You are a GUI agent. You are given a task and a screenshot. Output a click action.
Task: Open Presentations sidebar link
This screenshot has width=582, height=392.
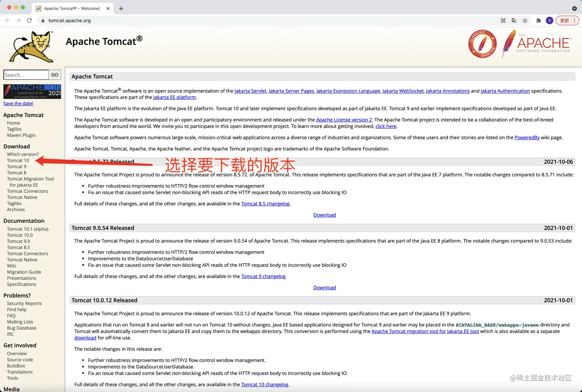[22, 278]
